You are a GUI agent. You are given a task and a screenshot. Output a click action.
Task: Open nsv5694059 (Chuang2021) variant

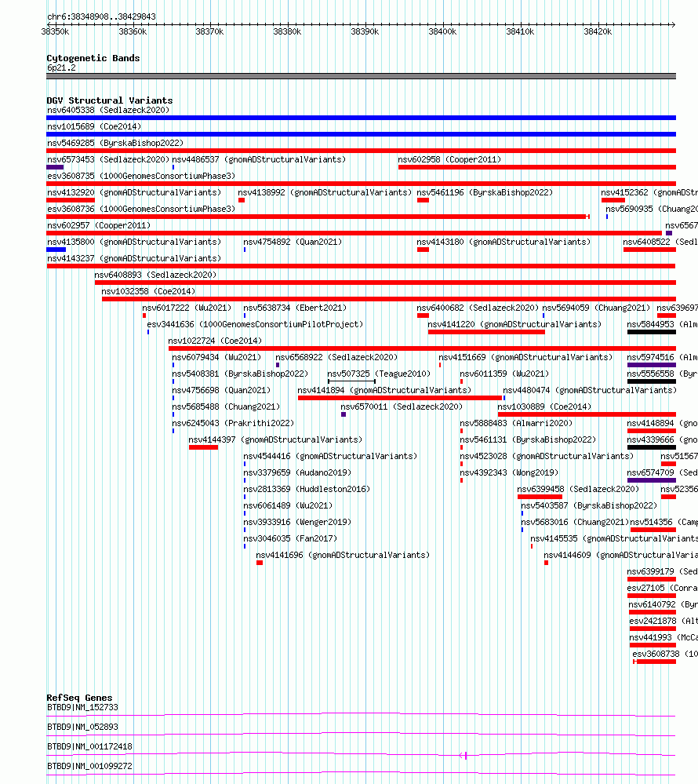(596, 308)
